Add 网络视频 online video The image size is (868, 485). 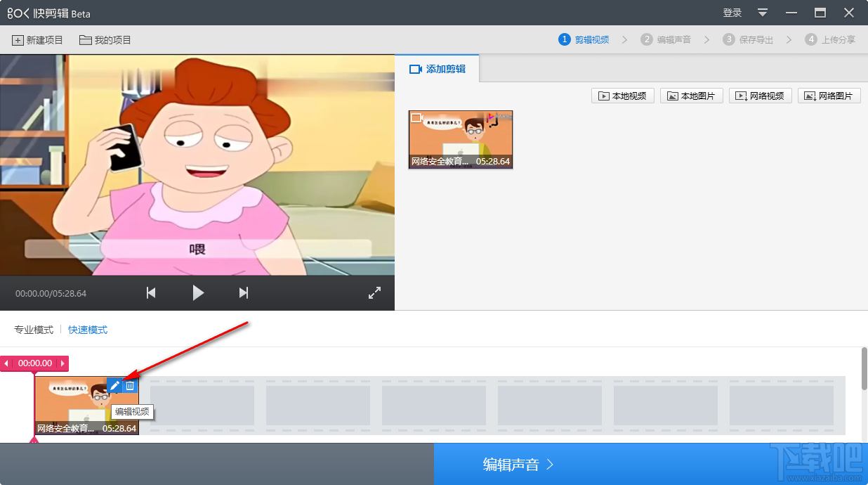tap(761, 96)
